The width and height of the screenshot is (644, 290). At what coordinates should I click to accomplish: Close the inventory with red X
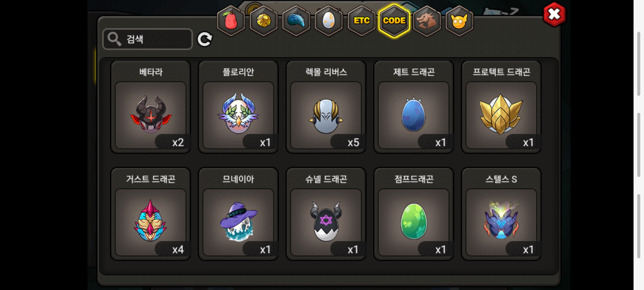click(x=554, y=15)
